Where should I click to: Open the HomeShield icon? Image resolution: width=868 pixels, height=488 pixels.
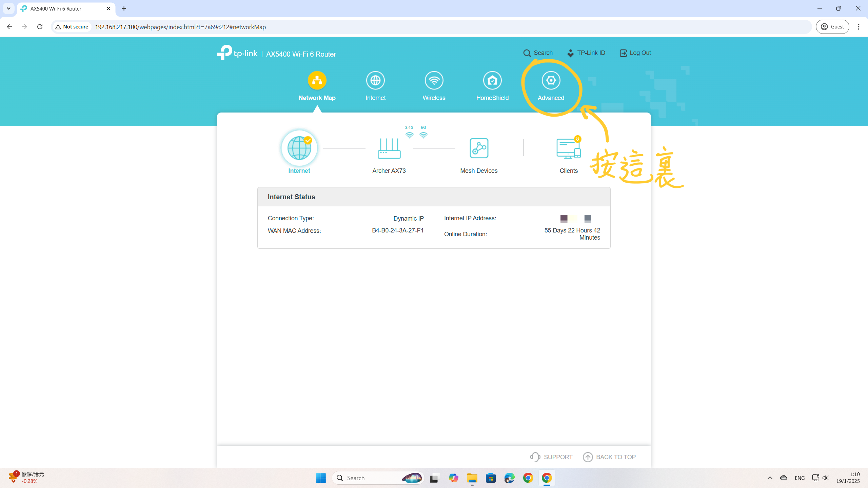tap(492, 80)
